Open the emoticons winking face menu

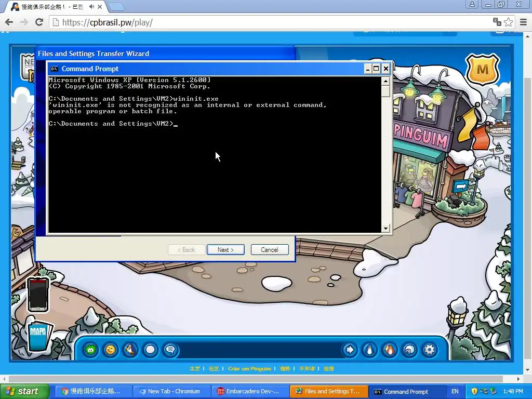tap(110, 350)
